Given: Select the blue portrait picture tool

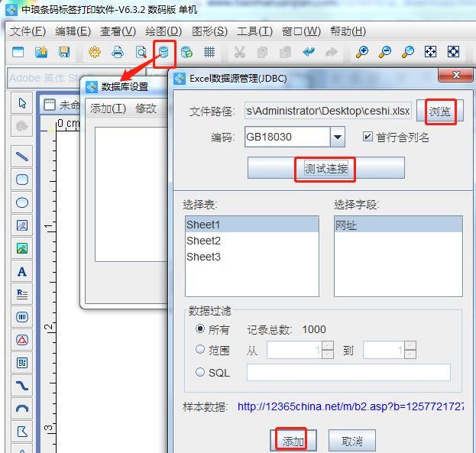Looking at the screenshot, I should [x=22, y=225].
